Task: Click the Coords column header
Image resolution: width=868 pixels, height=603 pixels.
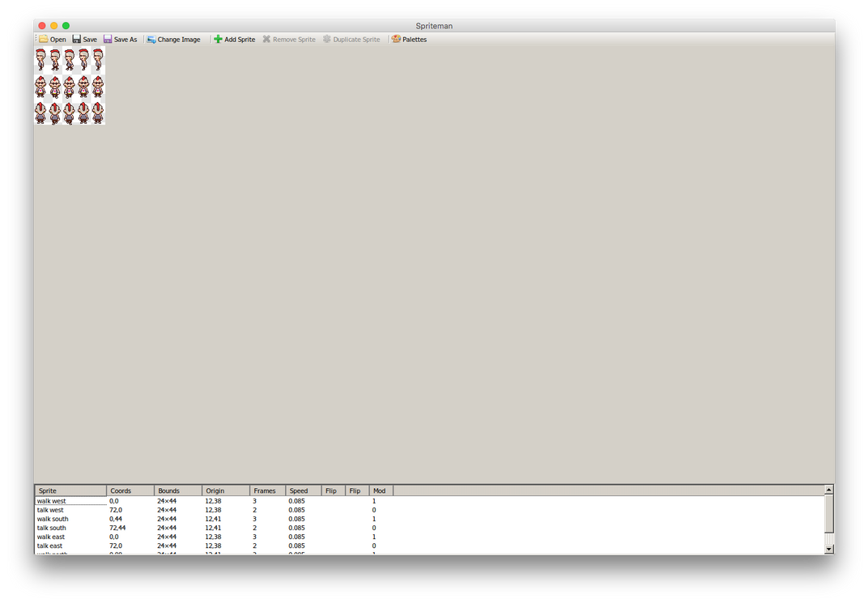Action: [130, 490]
